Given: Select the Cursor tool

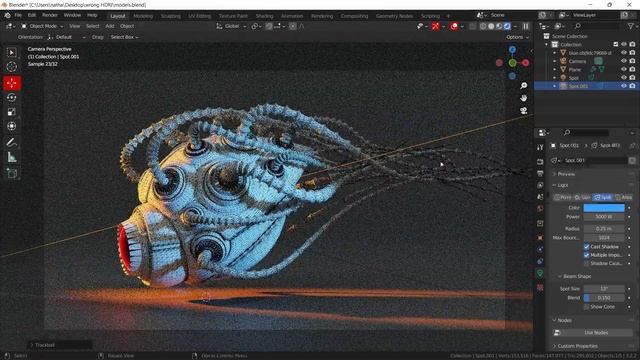Looking at the screenshot, I should 11,67.
